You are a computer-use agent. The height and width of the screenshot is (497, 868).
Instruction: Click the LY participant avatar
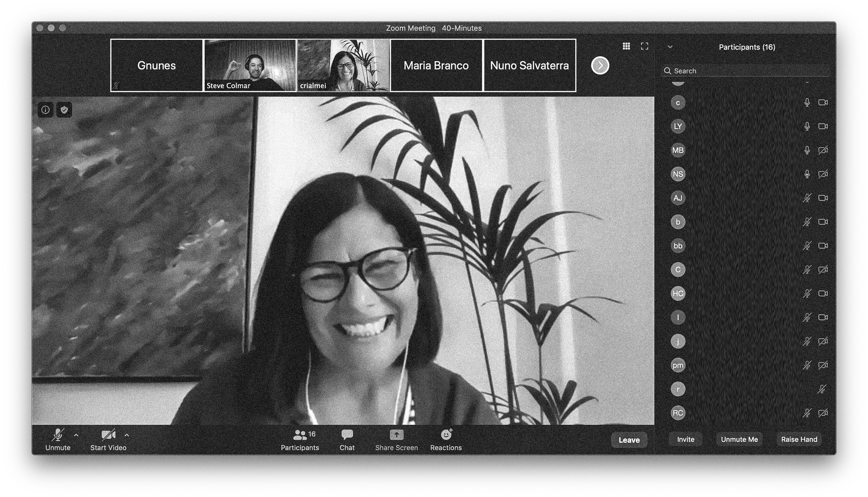point(678,126)
